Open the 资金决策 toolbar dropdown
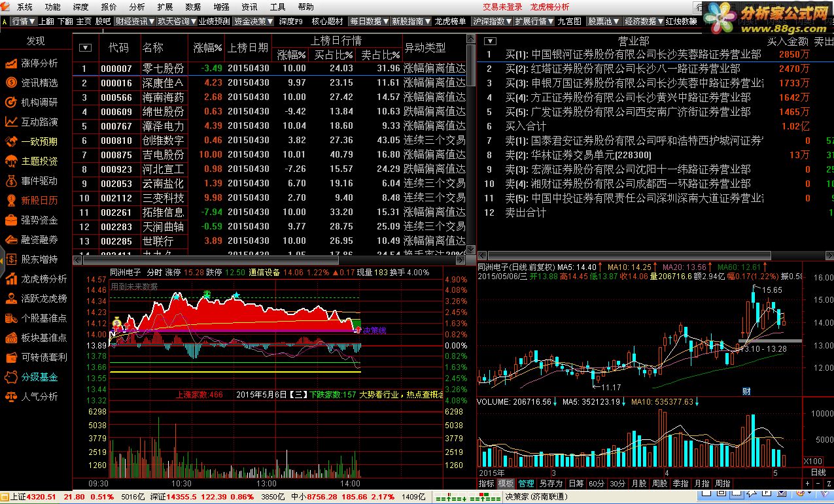 (254, 21)
